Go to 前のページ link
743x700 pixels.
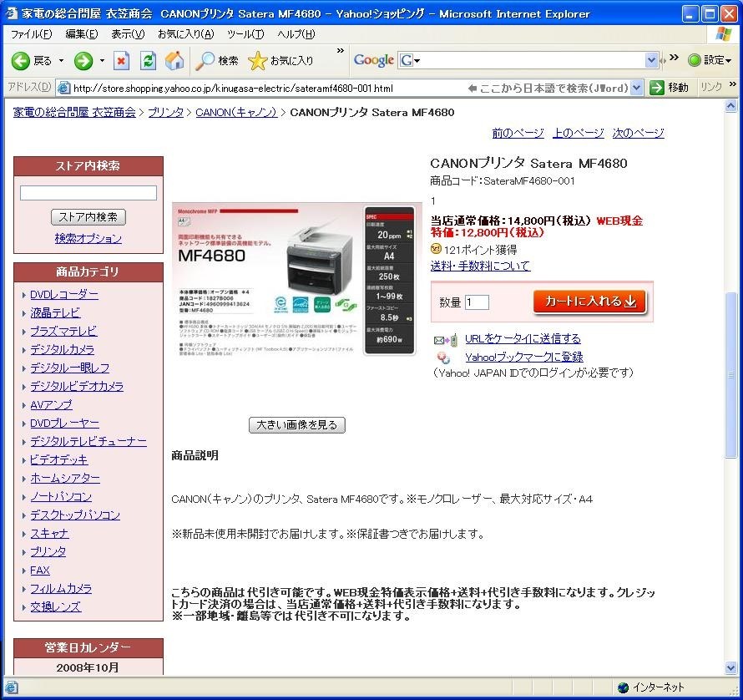(x=518, y=133)
